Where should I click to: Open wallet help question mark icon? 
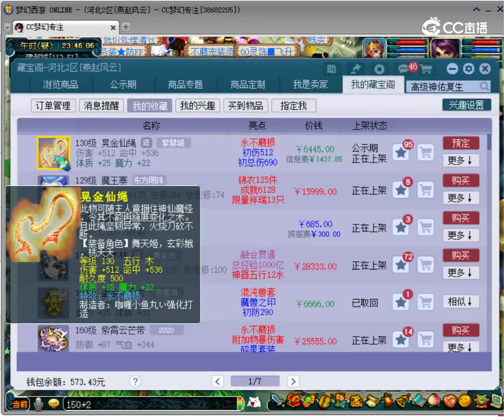(x=135, y=381)
